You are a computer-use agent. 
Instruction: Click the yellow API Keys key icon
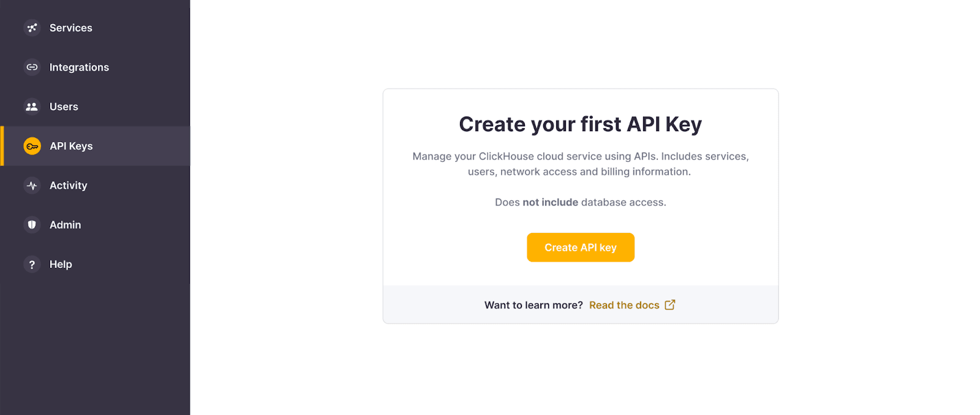pyautogui.click(x=32, y=146)
